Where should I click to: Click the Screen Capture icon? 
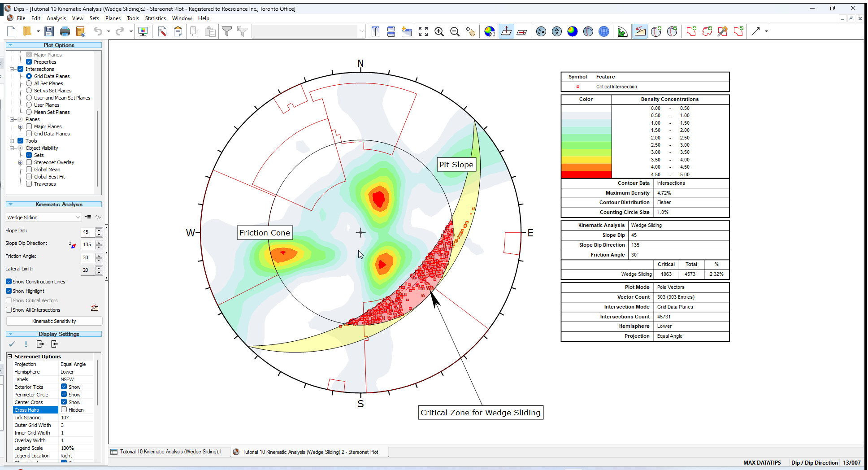tap(143, 31)
